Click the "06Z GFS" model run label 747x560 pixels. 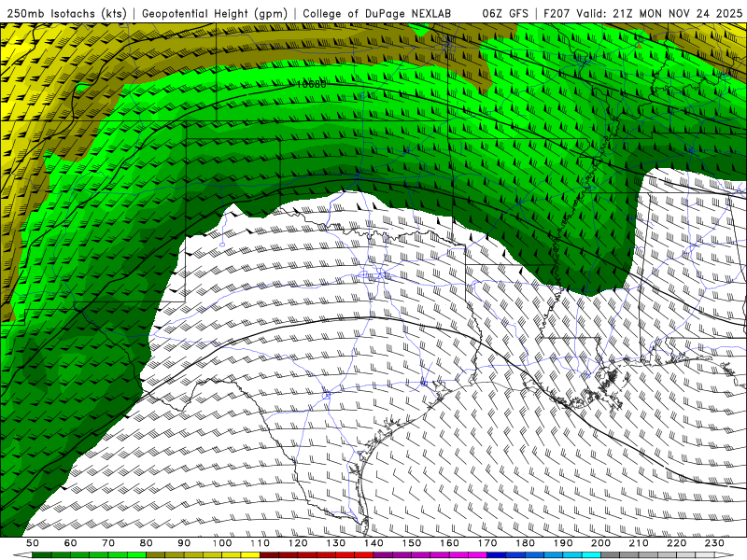pyautogui.click(x=505, y=14)
